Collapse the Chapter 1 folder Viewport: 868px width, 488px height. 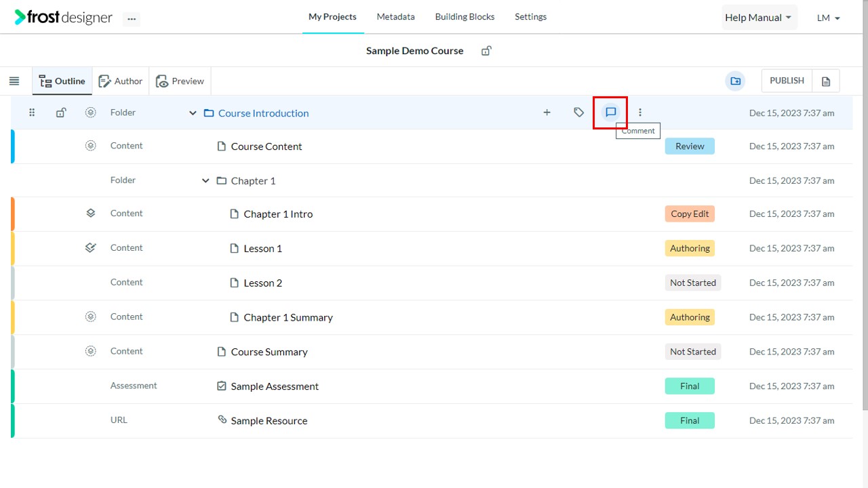205,181
